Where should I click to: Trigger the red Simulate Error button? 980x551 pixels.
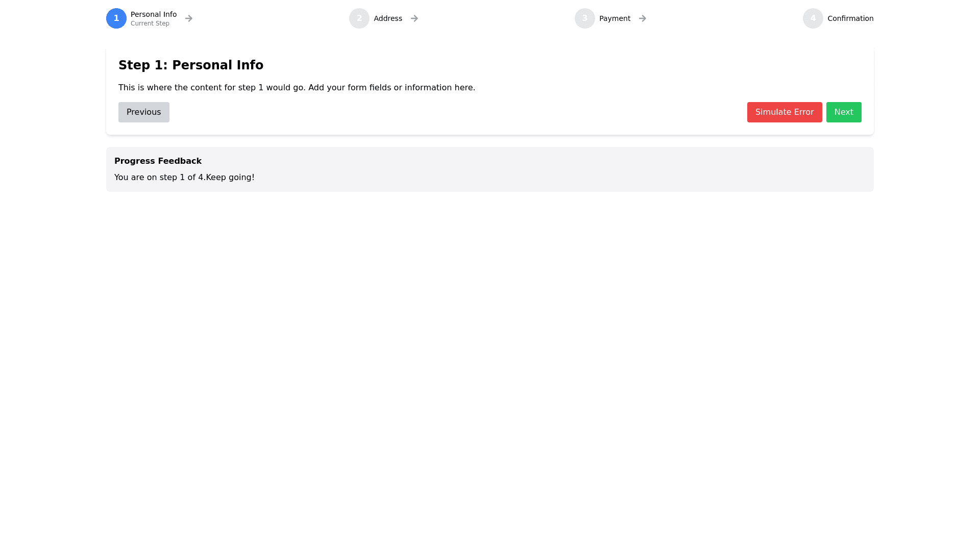click(785, 112)
